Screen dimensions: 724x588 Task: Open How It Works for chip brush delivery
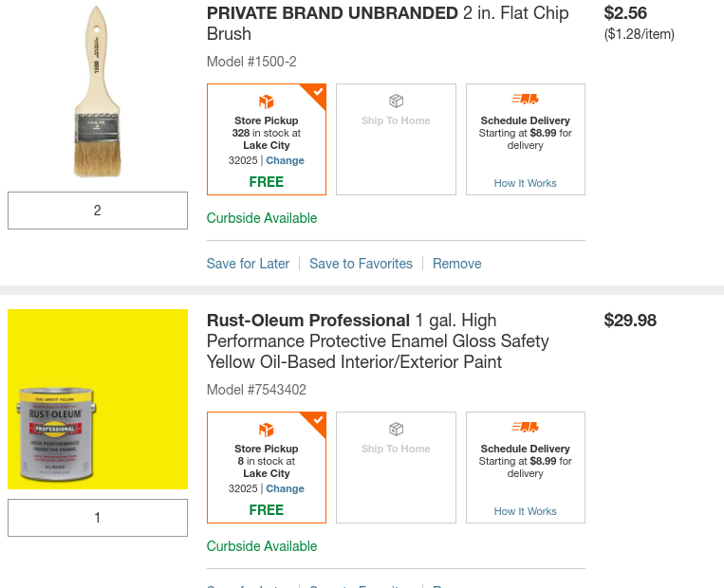click(525, 183)
